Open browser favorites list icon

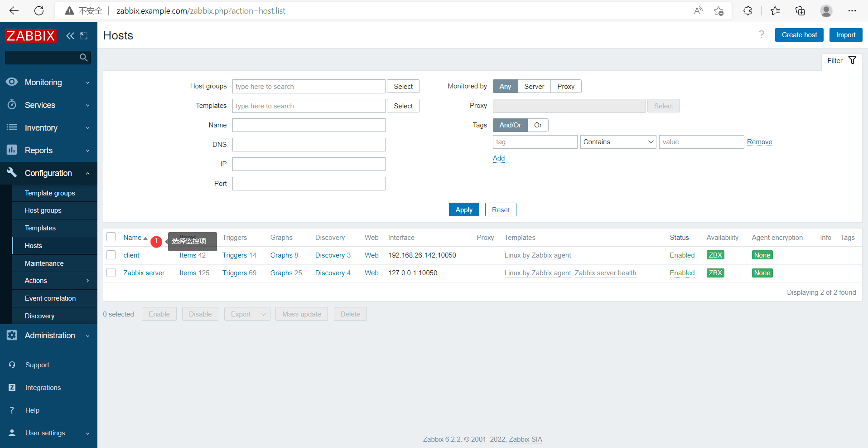click(x=775, y=11)
